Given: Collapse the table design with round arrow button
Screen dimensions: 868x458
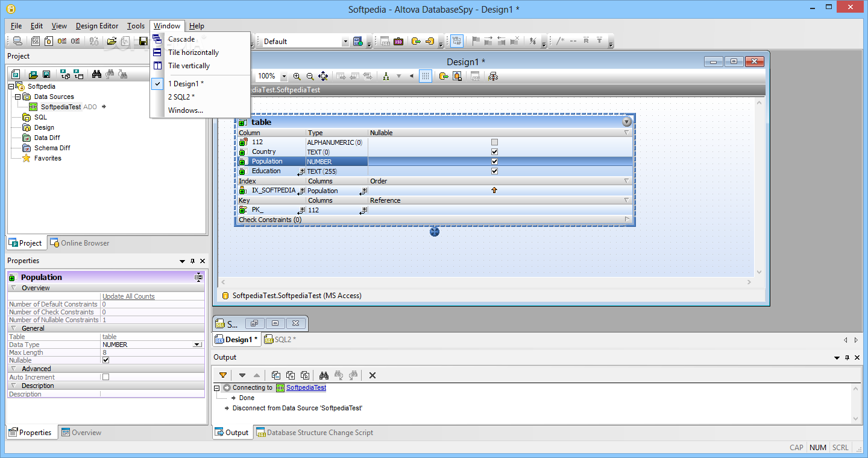Looking at the screenshot, I should [x=627, y=122].
